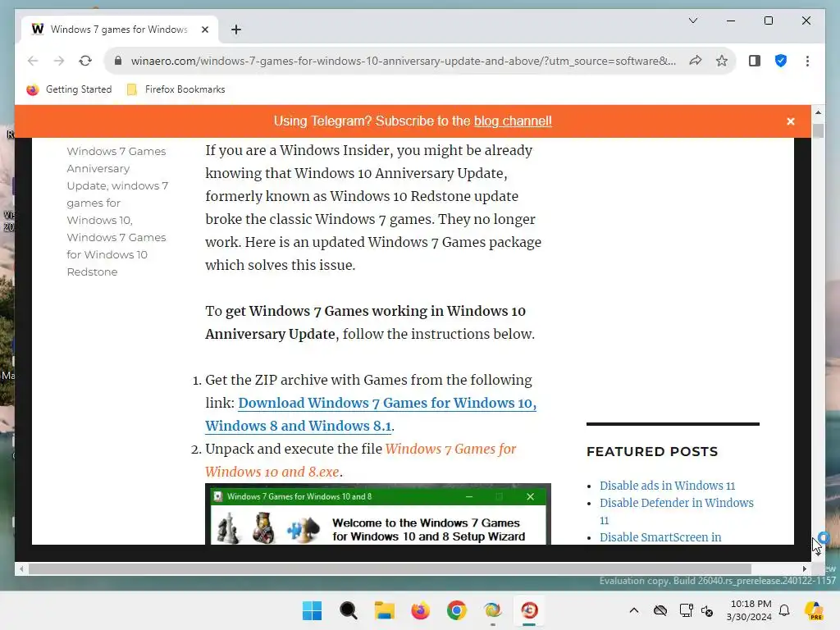The height and width of the screenshot is (630, 840).
Task: Share this page via share icon
Action: point(696,61)
